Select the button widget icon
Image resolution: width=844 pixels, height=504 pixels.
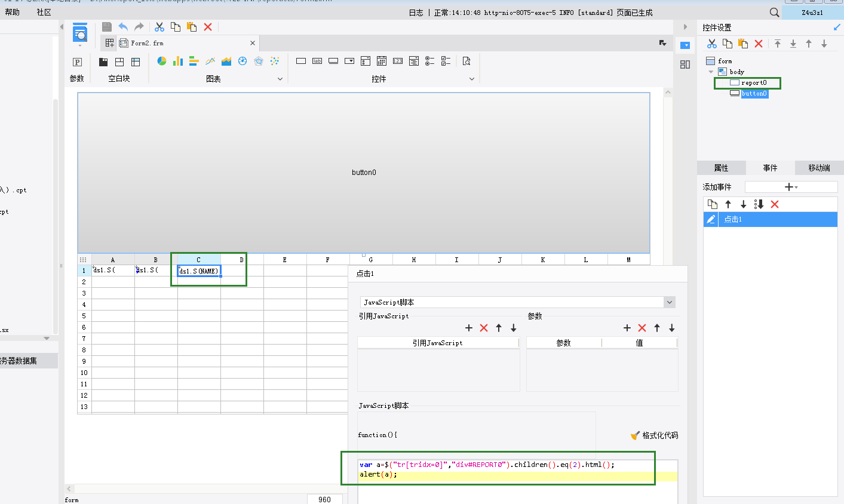[333, 61]
